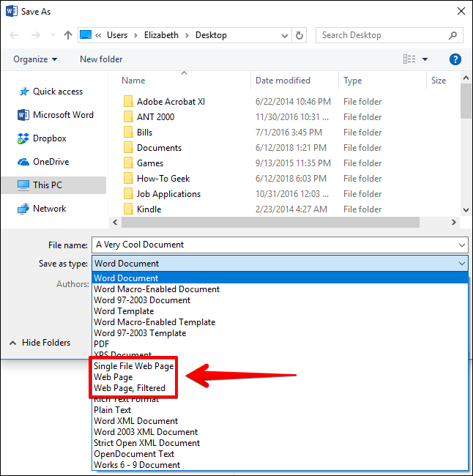
Task: Open the Network location in sidebar
Action: (49, 209)
